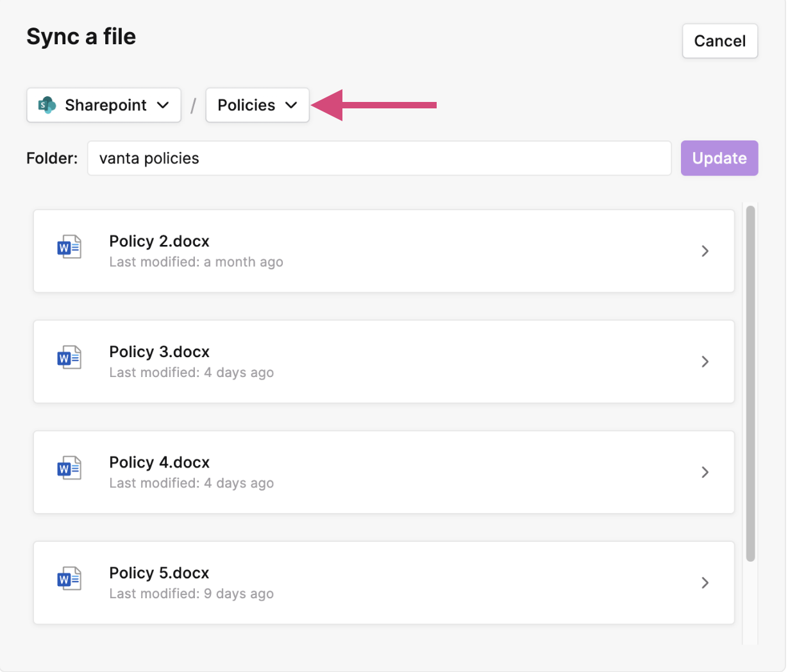Select the Policy 4.docx file row

click(x=383, y=472)
